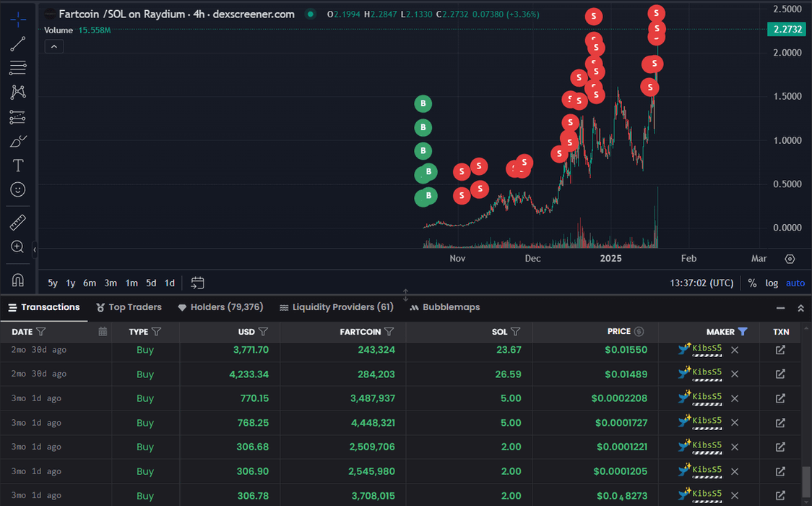Select the ruler measure tool

tap(17, 222)
